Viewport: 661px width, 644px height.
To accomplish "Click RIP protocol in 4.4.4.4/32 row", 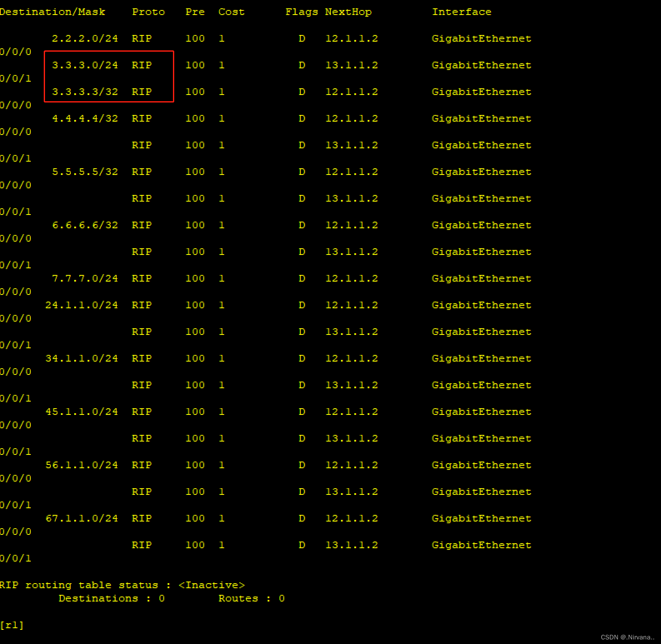I will (x=142, y=119).
